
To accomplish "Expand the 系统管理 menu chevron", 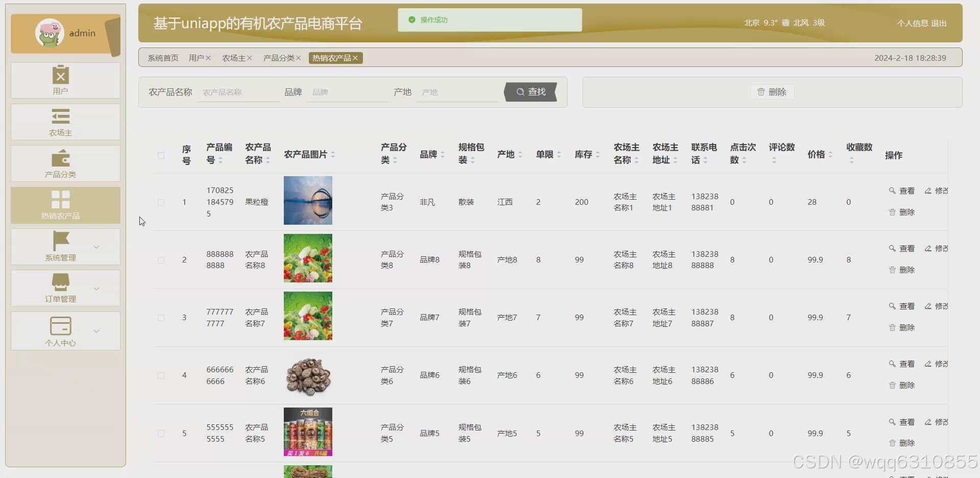I will point(96,247).
